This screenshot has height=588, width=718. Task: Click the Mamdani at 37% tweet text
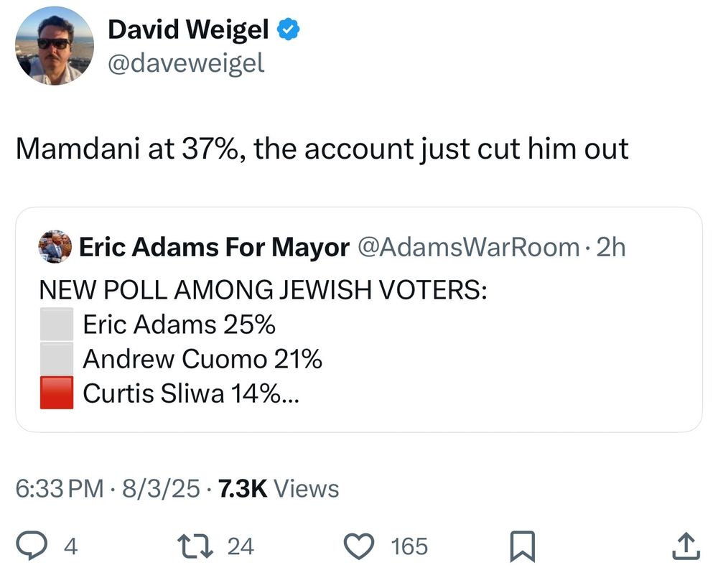pyautogui.click(x=322, y=149)
